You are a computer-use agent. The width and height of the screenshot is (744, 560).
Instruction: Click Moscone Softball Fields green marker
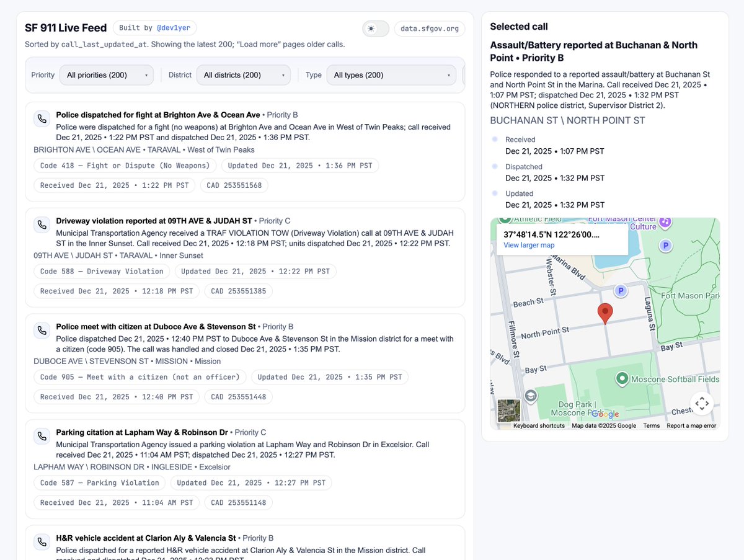pos(622,378)
